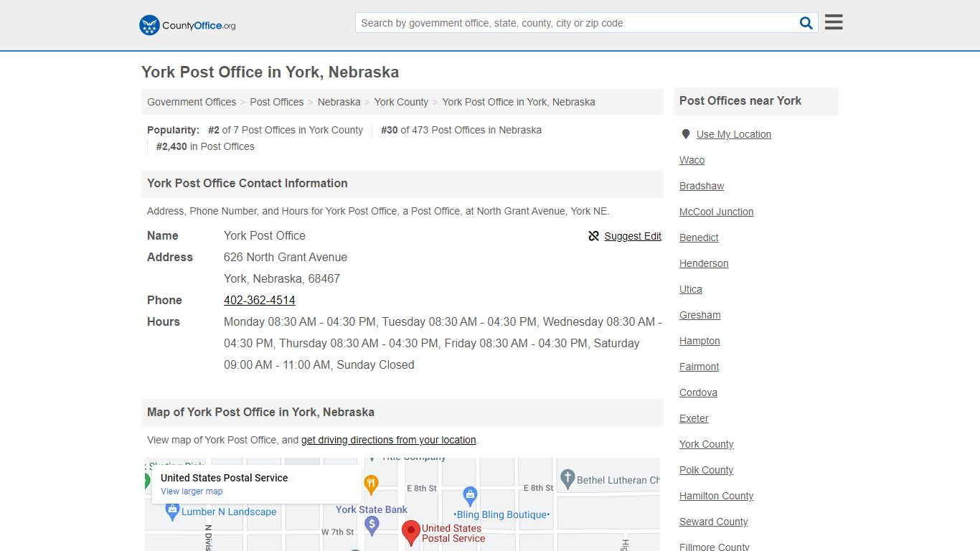Open the Utica post office link

click(x=691, y=289)
